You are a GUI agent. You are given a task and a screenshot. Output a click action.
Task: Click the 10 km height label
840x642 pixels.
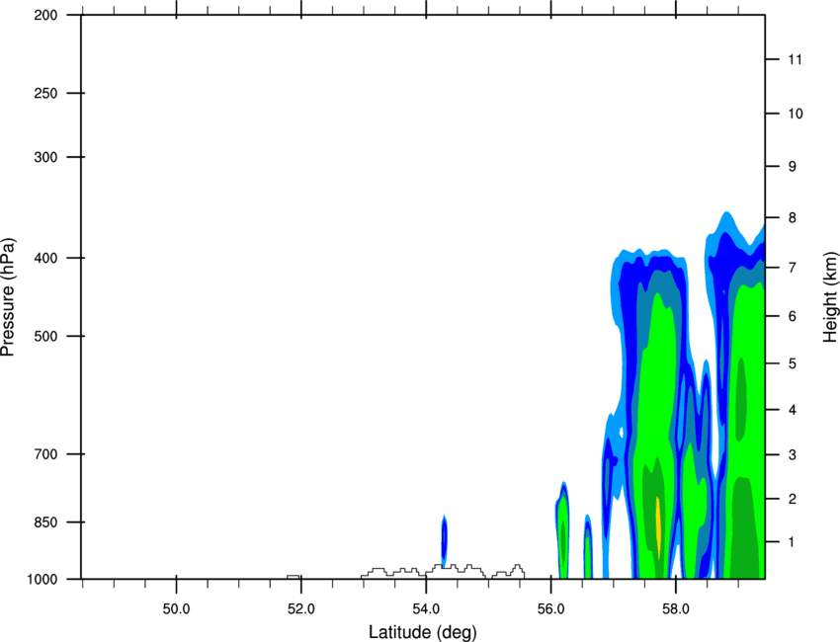796,114
